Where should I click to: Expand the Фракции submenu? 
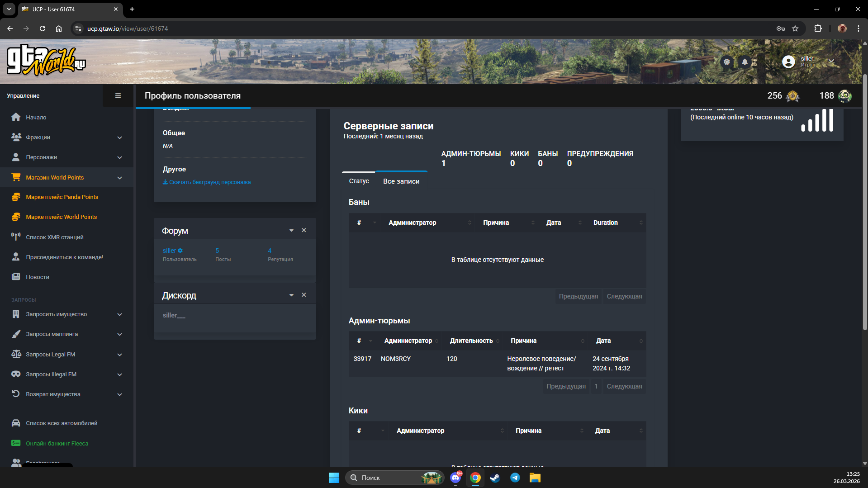pyautogui.click(x=120, y=137)
